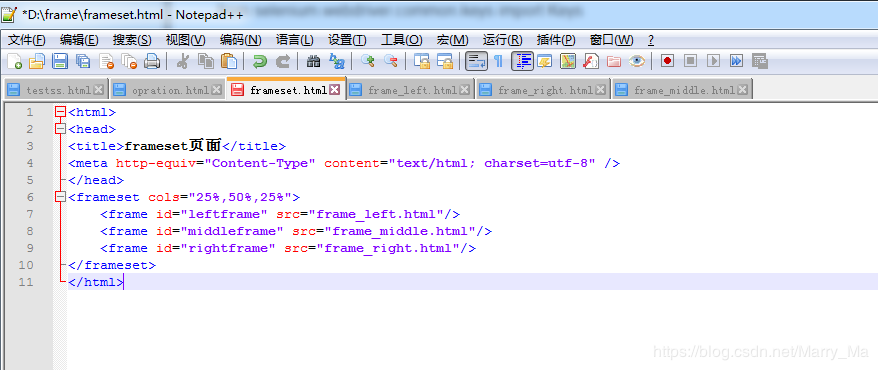The width and height of the screenshot is (878, 370).
Task: Start macro recording with the red dot
Action: point(667,61)
